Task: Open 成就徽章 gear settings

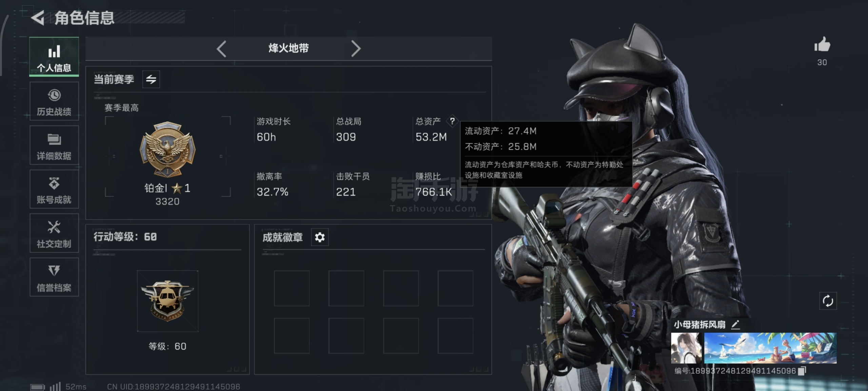Action: (320, 237)
